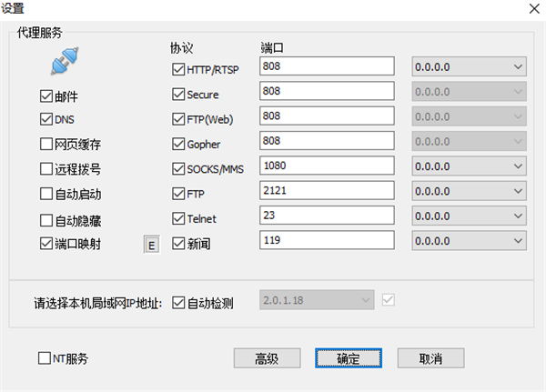546x392 pixels.
Task: Close the 设置 dialog window
Action: 531,8
